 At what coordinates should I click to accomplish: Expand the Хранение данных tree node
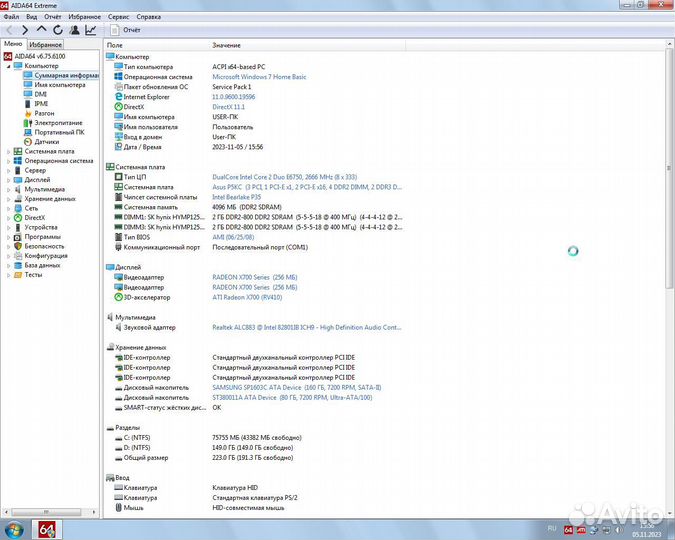[8, 199]
